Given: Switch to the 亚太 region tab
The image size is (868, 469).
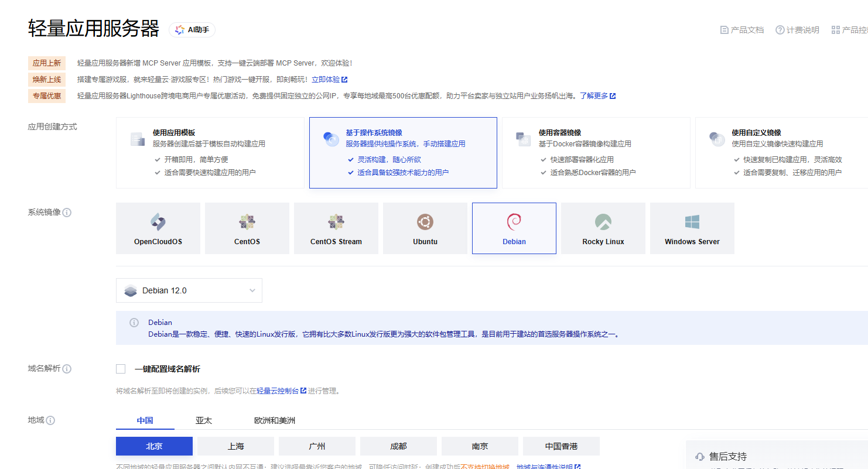Looking at the screenshot, I should (204, 421).
